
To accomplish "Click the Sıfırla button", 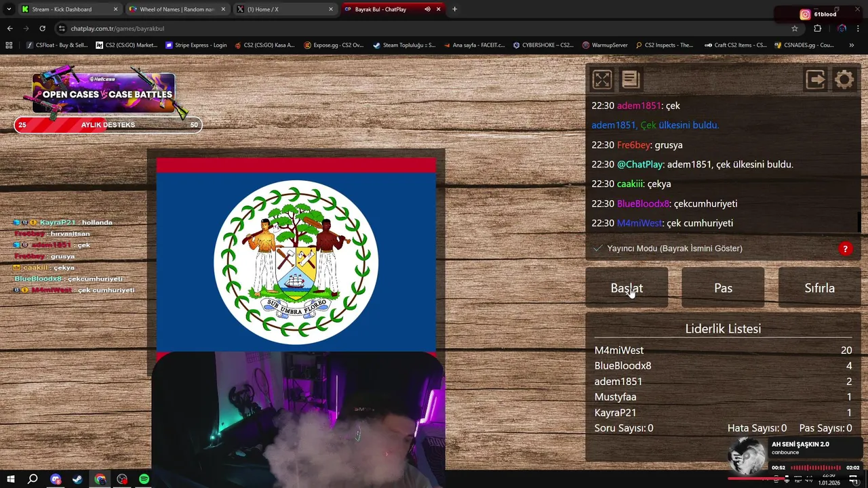I will pyautogui.click(x=819, y=287).
